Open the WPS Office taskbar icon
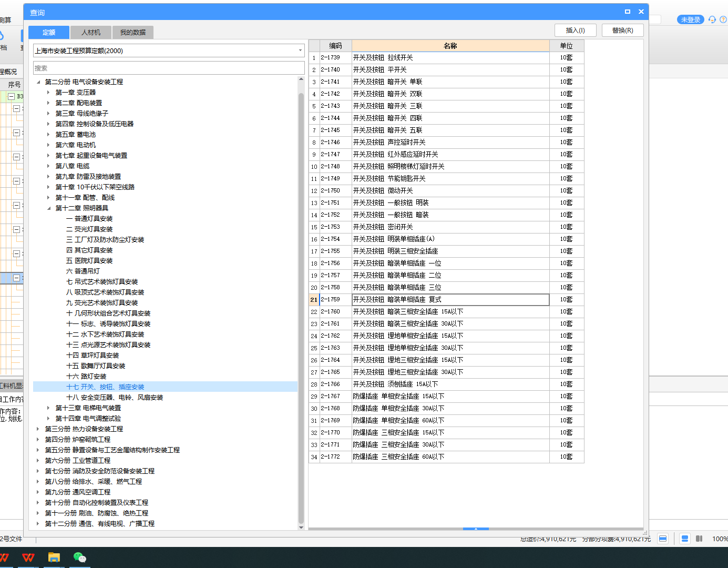This screenshot has height=568, width=728. click(x=28, y=557)
